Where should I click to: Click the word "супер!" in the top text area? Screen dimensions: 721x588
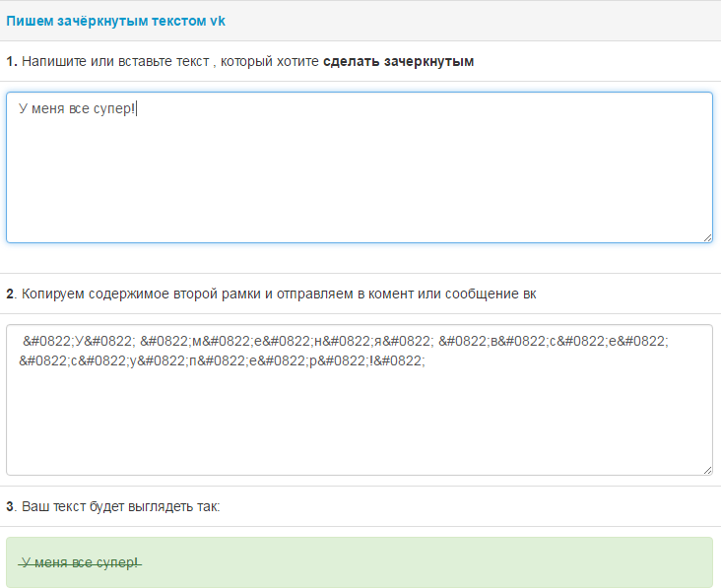[x=114, y=107]
